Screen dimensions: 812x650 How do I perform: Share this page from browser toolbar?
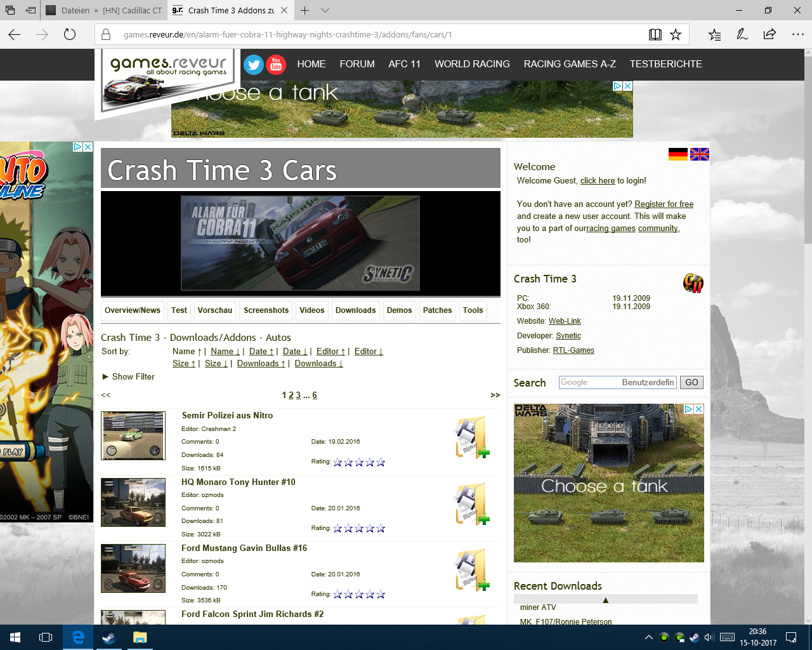(769, 34)
